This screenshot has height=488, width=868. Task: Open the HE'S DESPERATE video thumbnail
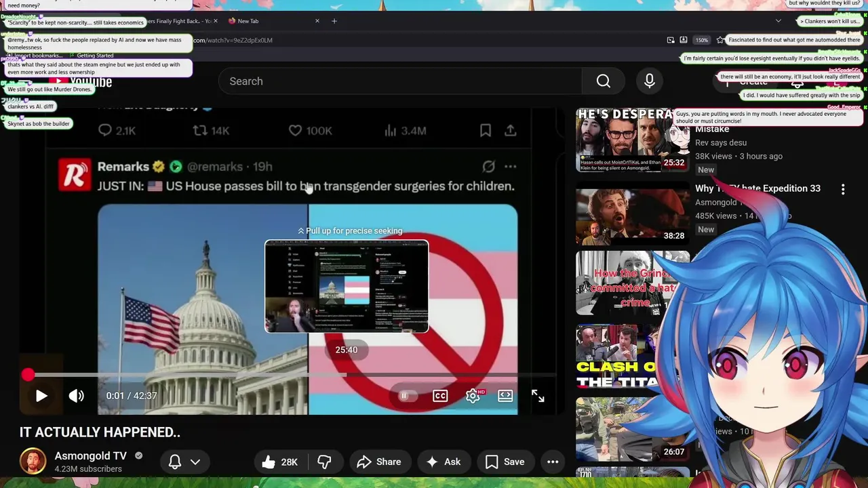pyautogui.click(x=632, y=140)
